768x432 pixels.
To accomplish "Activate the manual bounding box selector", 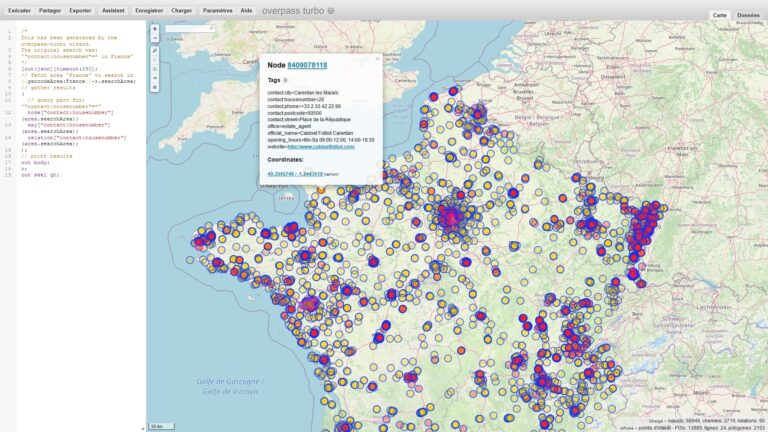I will click(x=155, y=69).
